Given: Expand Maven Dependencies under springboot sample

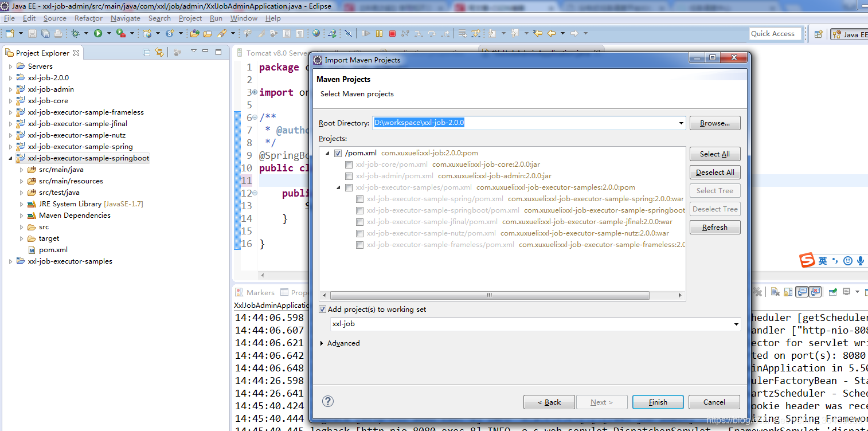Looking at the screenshot, I should [x=22, y=215].
